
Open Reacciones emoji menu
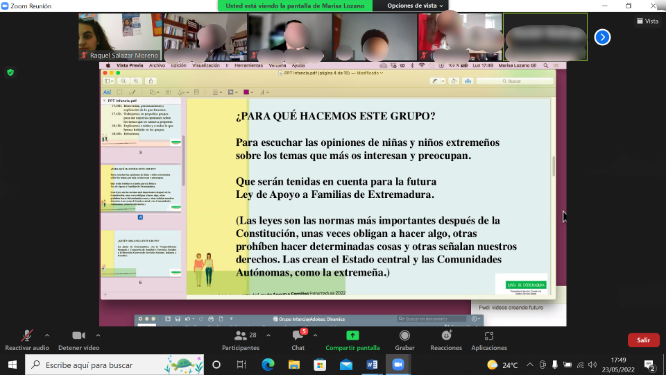(446, 340)
